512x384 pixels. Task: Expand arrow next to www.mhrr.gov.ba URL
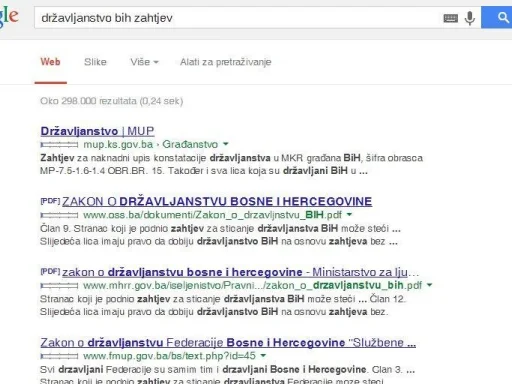tap(429, 285)
